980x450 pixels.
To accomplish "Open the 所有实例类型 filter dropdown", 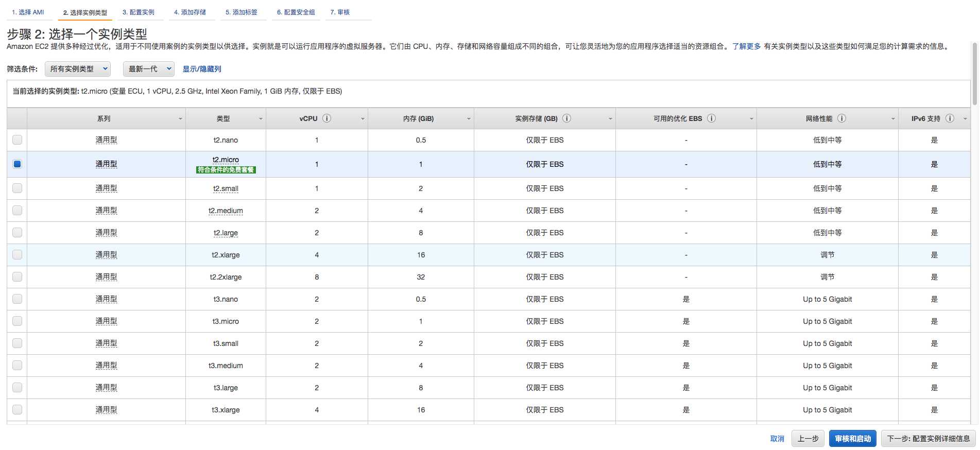I will point(78,68).
